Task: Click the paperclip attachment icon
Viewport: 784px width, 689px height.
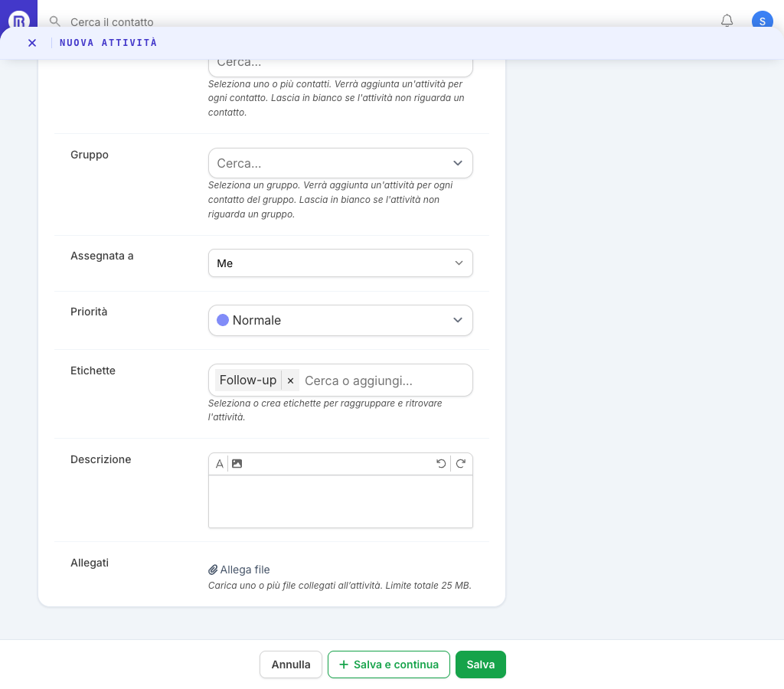Action: (213, 570)
